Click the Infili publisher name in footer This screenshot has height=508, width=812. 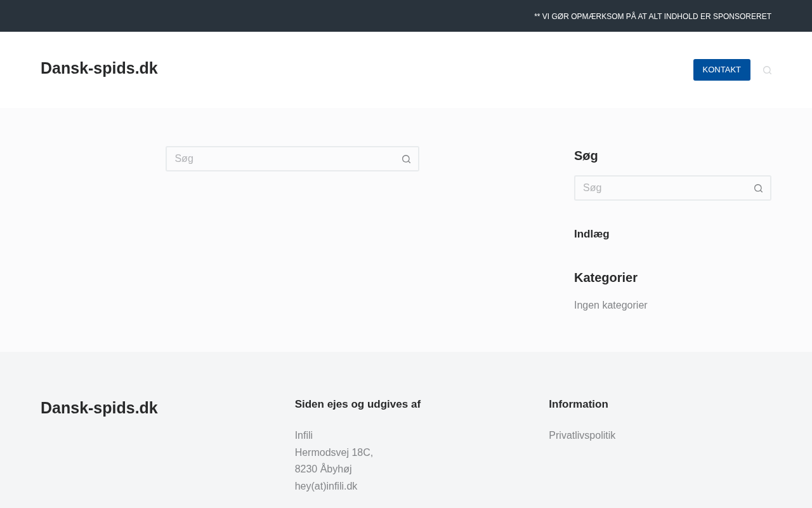(x=303, y=436)
